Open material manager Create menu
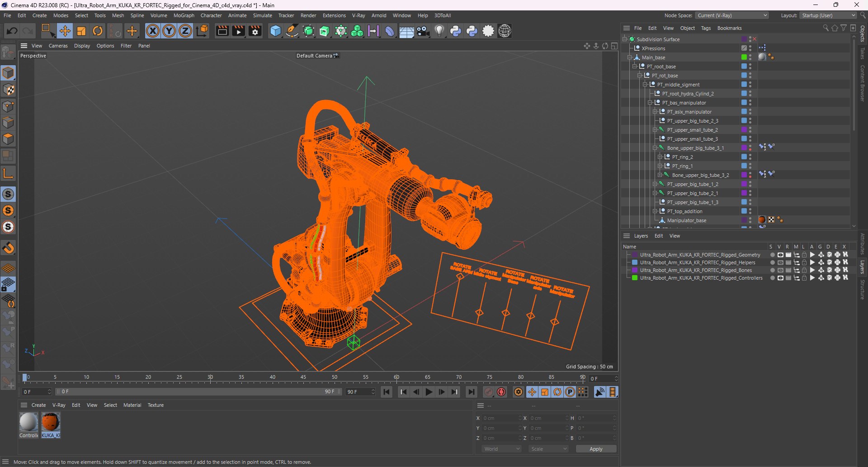The image size is (868, 467). click(x=38, y=405)
